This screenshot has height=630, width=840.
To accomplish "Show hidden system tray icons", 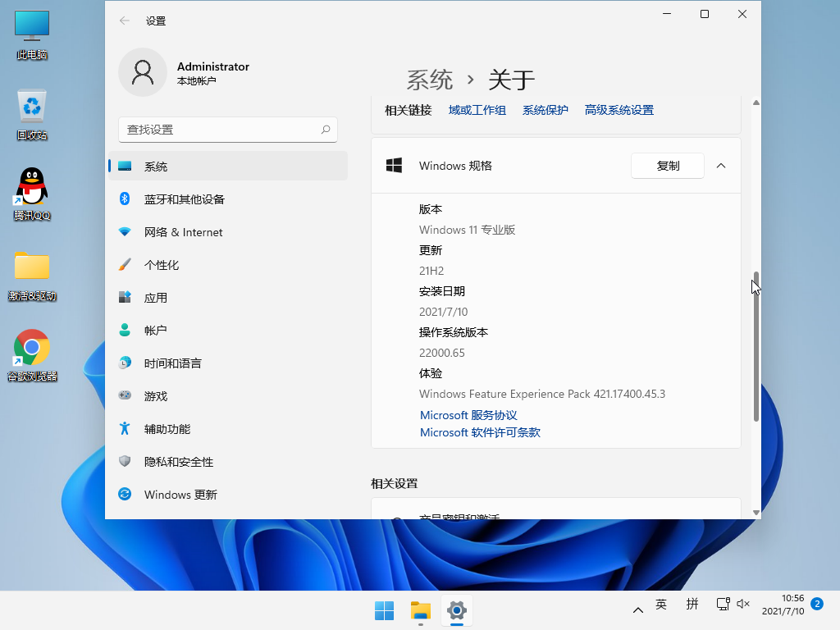I will [x=637, y=610].
